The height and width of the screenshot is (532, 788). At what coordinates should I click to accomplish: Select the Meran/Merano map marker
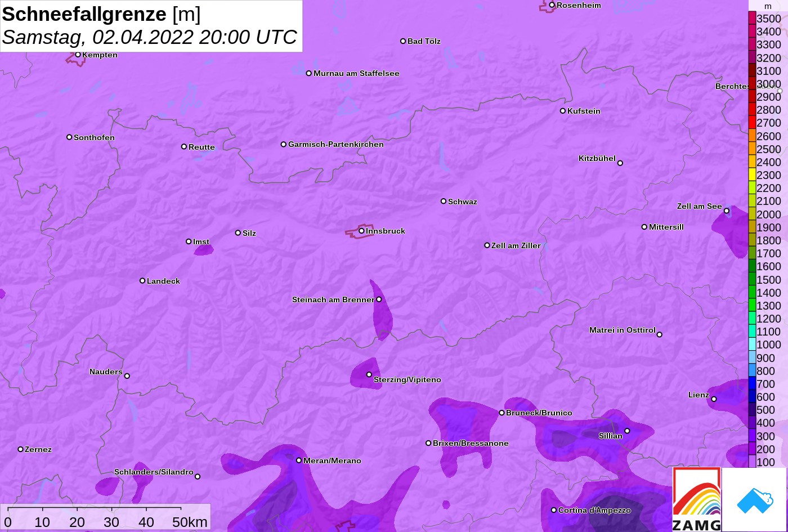(x=299, y=461)
